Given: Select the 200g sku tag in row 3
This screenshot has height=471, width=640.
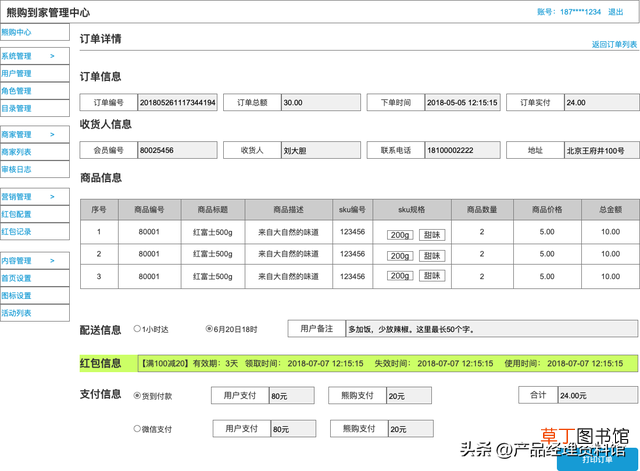Looking at the screenshot, I should 400,276.
